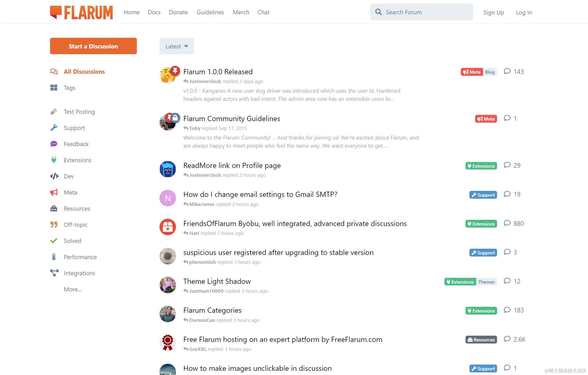Click the Support tag on Gmail SMTP discussion
This screenshot has height=375, width=588.
point(483,195)
